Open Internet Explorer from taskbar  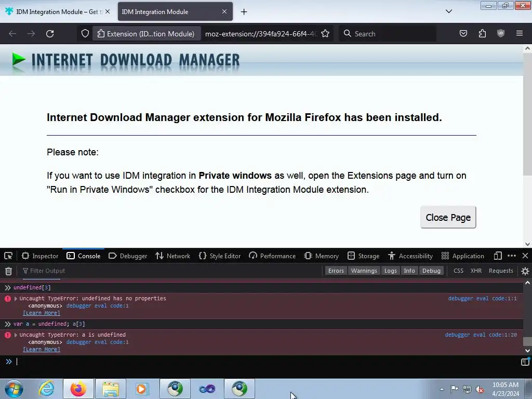click(46, 389)
